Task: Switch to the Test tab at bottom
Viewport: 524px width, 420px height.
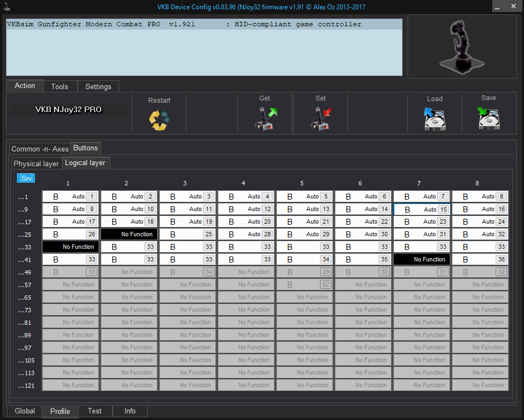Action: 95,411
